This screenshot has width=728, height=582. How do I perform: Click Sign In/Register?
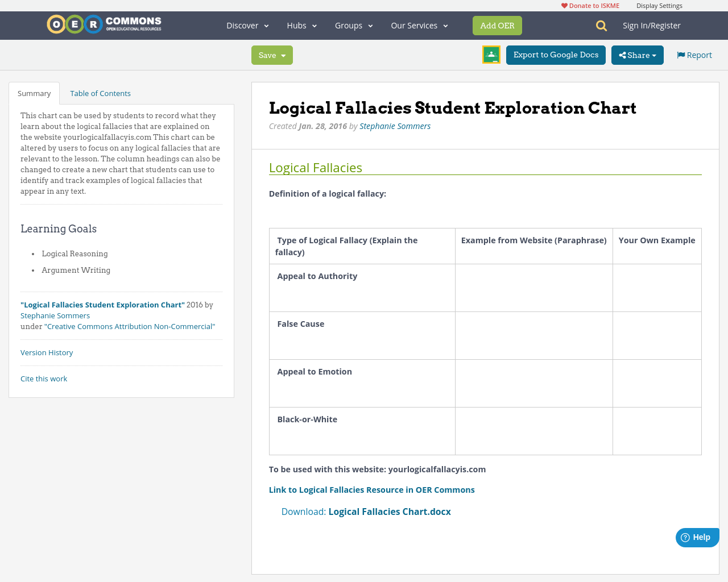(652, 25)
